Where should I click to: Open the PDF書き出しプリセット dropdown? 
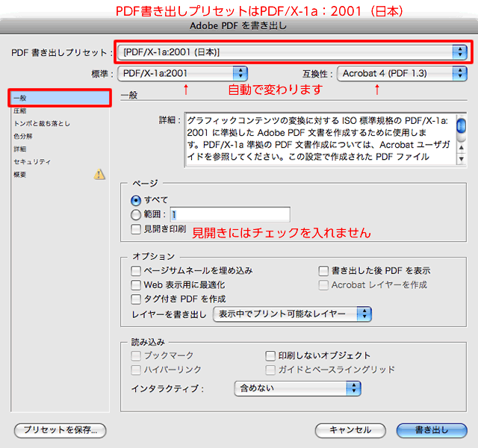point(292,52)
